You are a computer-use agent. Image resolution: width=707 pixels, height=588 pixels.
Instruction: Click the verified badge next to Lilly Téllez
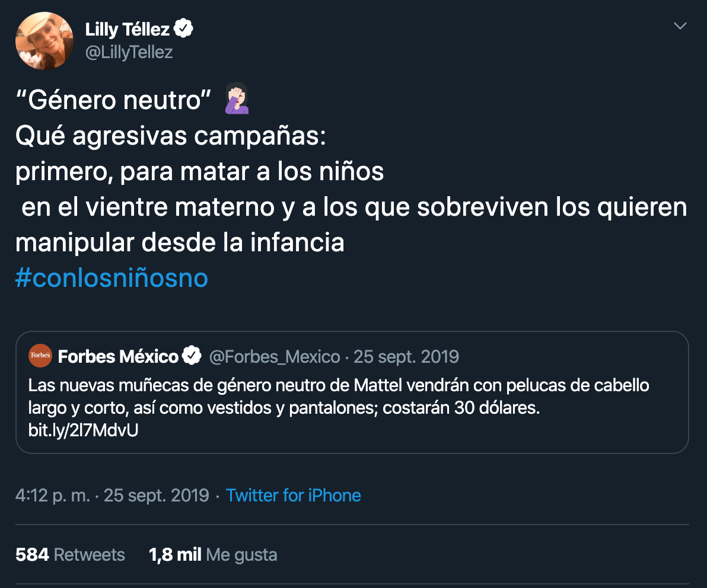pyautogui.click(x=184, y=27)
